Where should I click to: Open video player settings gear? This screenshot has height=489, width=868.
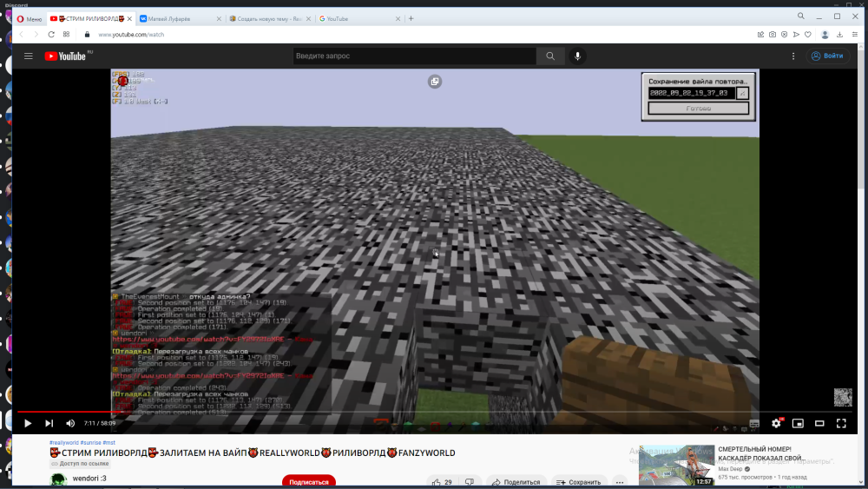click(776, 423)
